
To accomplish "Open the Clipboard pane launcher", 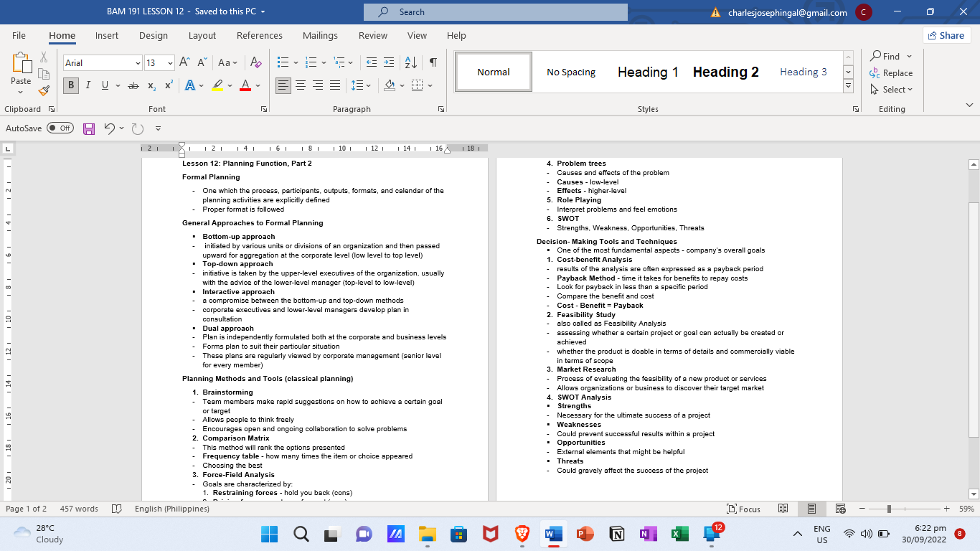I will click(x=51, y=110).
